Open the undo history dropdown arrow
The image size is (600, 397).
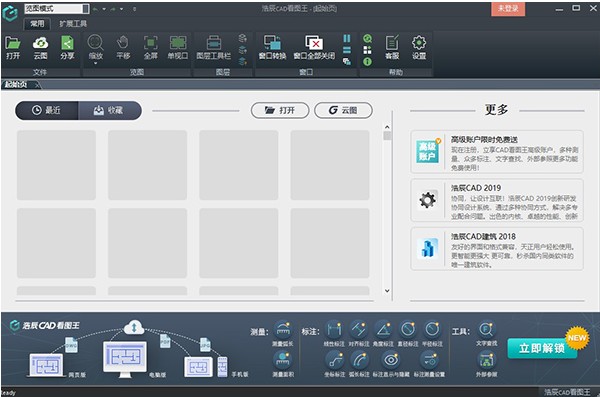tap(104, 9)
